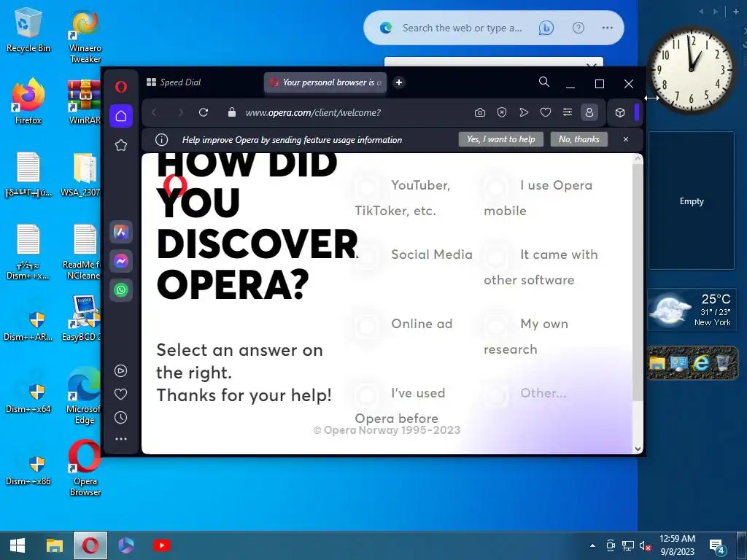Choose 'I've used Opera before' answer

pos(400,405)
